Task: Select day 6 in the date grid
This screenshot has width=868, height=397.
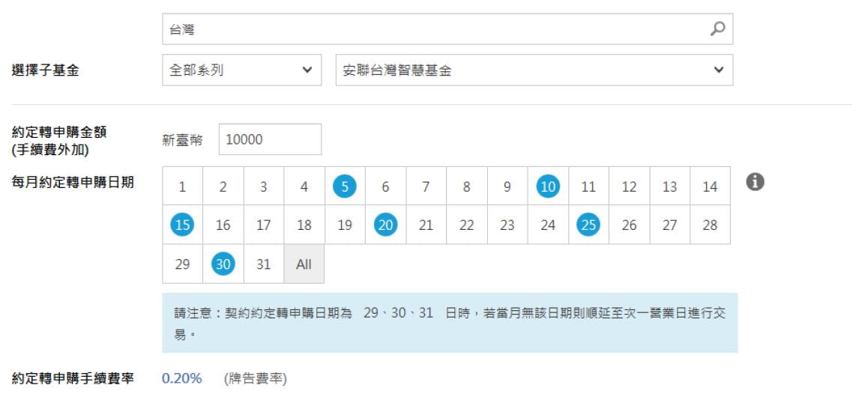Action: [385, 187]
